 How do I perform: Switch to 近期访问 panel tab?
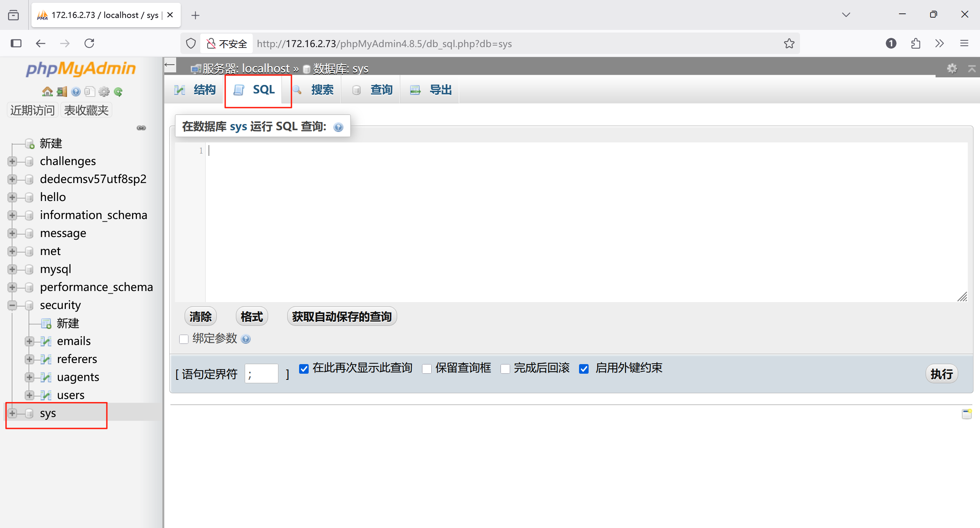pos(33,110)
